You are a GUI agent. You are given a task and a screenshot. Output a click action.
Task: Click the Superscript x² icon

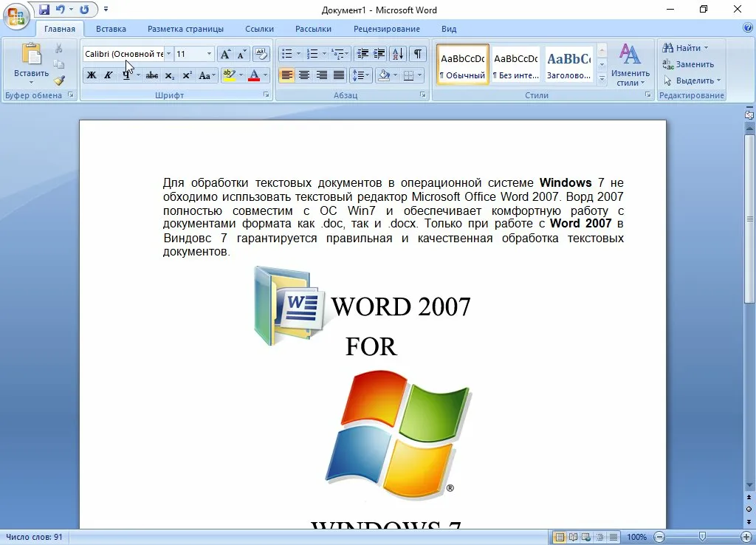click(187, 75)
